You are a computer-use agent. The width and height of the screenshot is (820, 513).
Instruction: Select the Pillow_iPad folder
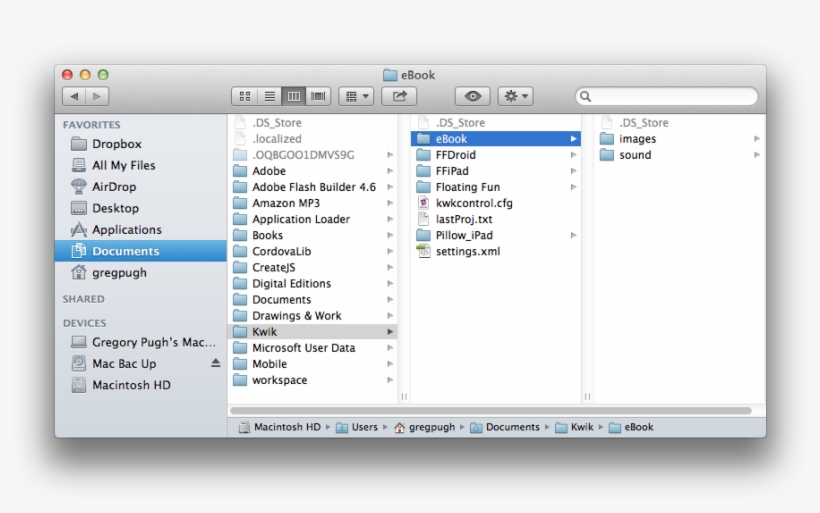pos(463,235)
